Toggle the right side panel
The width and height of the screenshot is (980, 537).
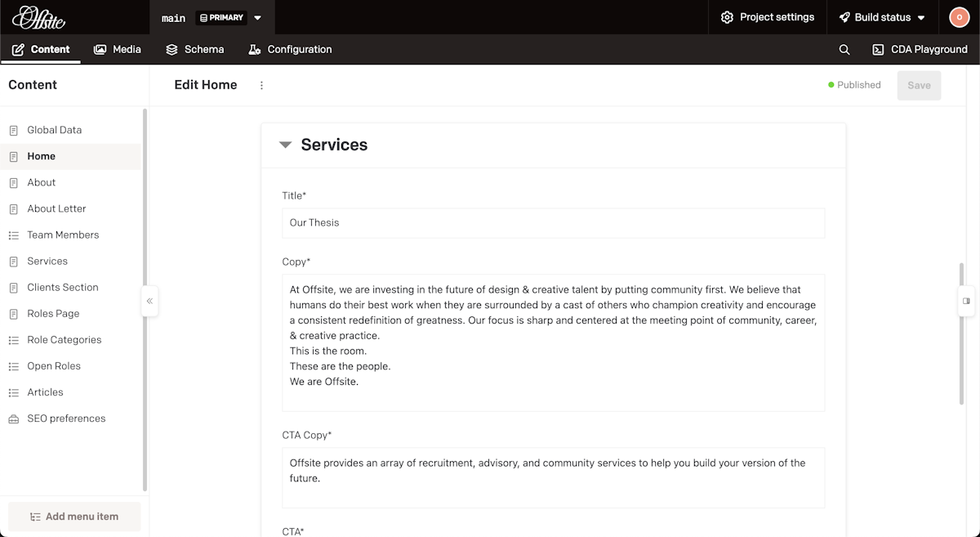(966, 301)
